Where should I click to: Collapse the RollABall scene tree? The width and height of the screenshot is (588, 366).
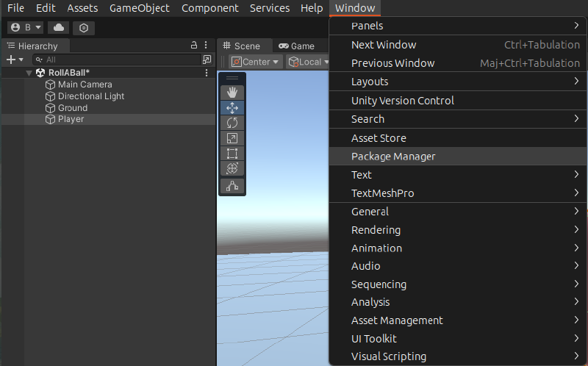[x=29, y=73]
